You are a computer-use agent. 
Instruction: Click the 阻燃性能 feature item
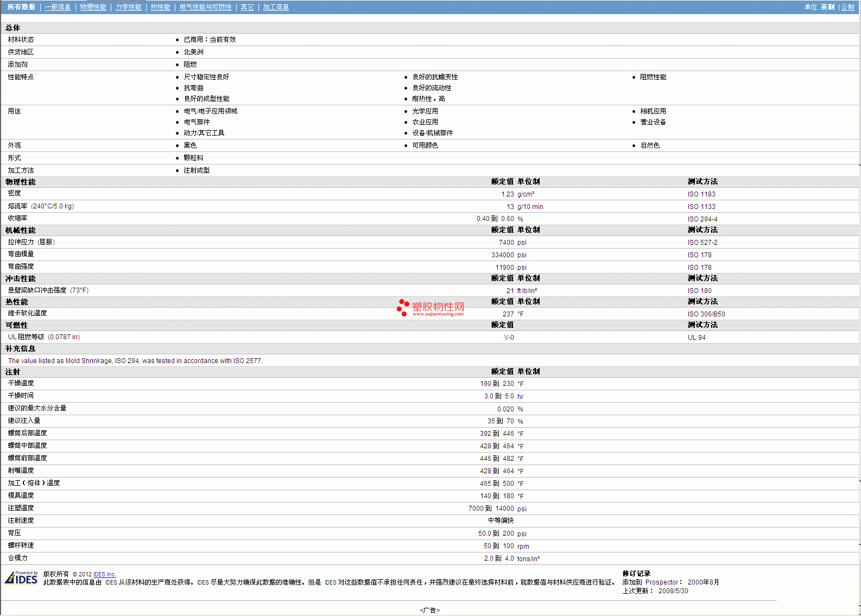click(x=653, y=77)
